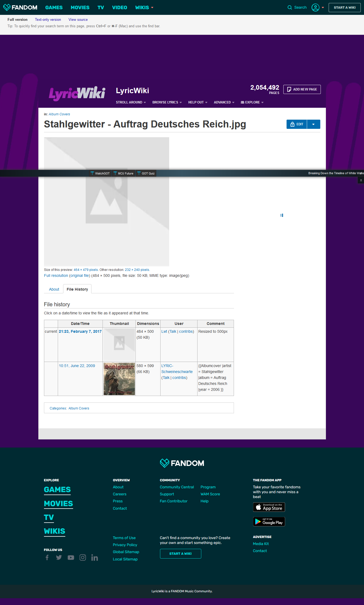Download on the App Store badge
The width and height of the screenshot is (364, 605).
[x=269, y=507]
